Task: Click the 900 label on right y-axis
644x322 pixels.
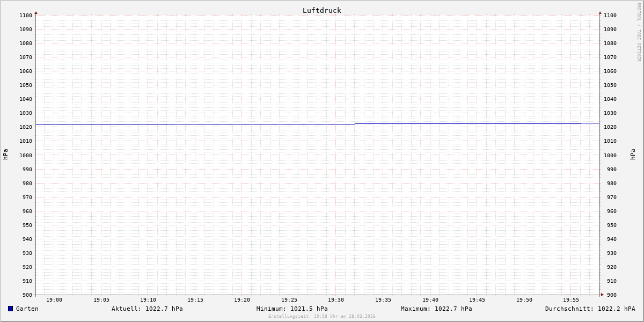Action: click(x=610, y=295)
